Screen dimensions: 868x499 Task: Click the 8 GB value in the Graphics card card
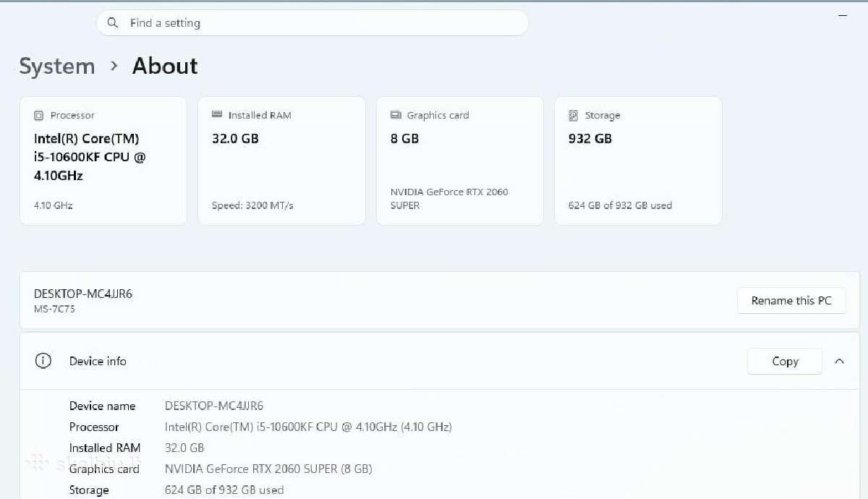[x=405, y=138]
